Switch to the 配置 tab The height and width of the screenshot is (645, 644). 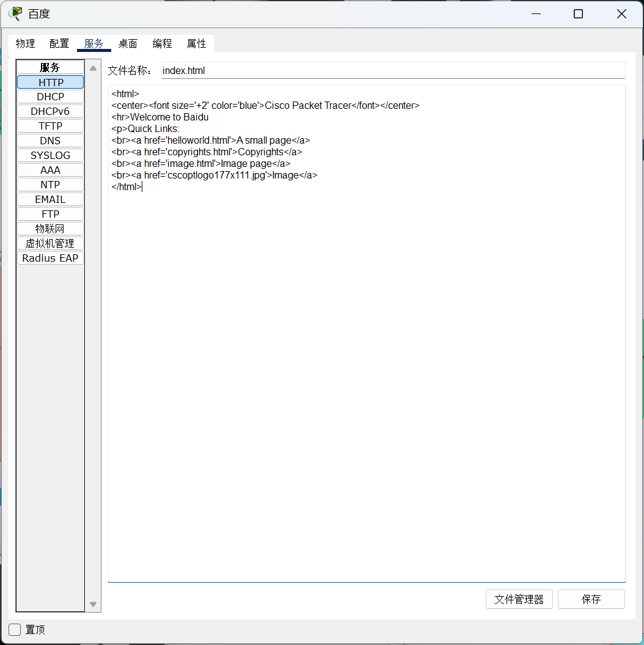coord(59,43)
